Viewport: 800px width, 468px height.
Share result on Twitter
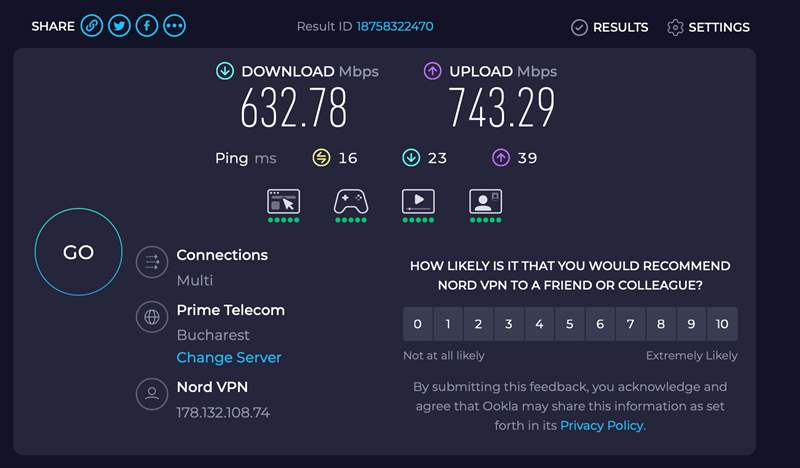point(119,26)
